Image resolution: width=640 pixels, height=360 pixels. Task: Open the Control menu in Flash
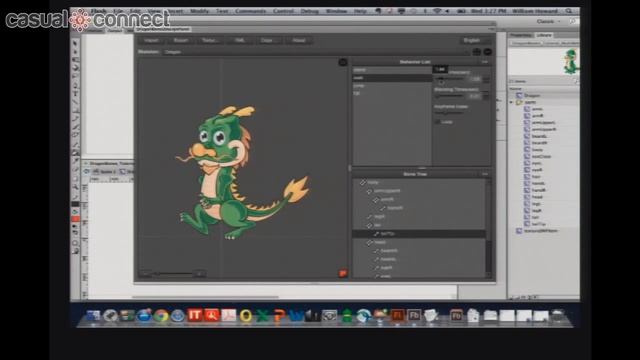(284, 11)
